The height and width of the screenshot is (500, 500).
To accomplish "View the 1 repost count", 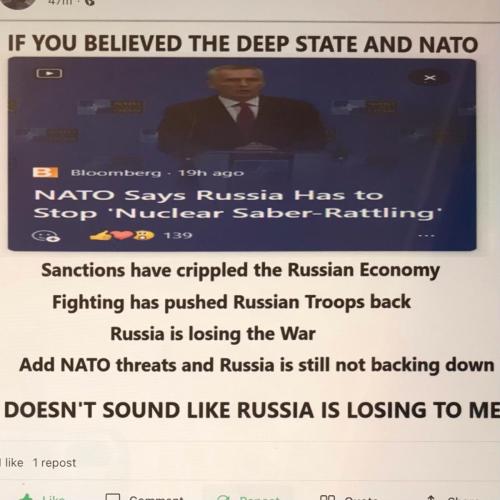I will pos(54,463).
